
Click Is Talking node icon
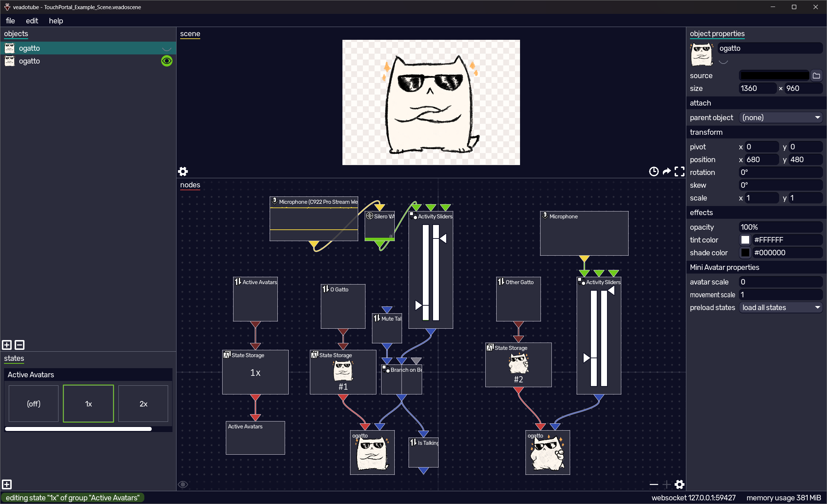pos(413,442)
